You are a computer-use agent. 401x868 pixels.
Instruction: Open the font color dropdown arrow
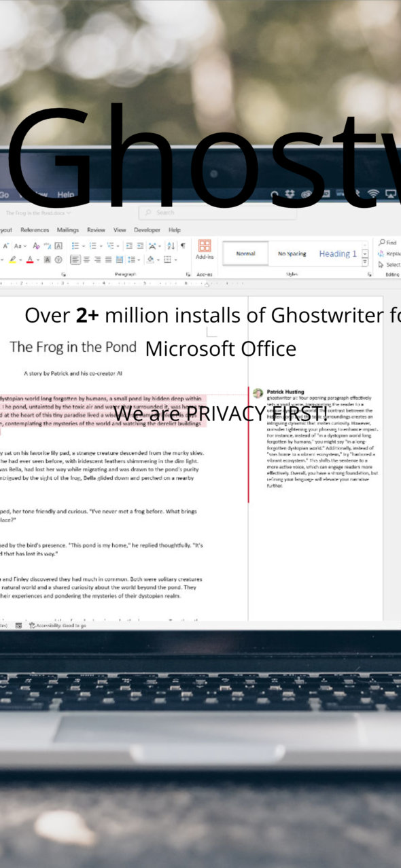point(38,259)
